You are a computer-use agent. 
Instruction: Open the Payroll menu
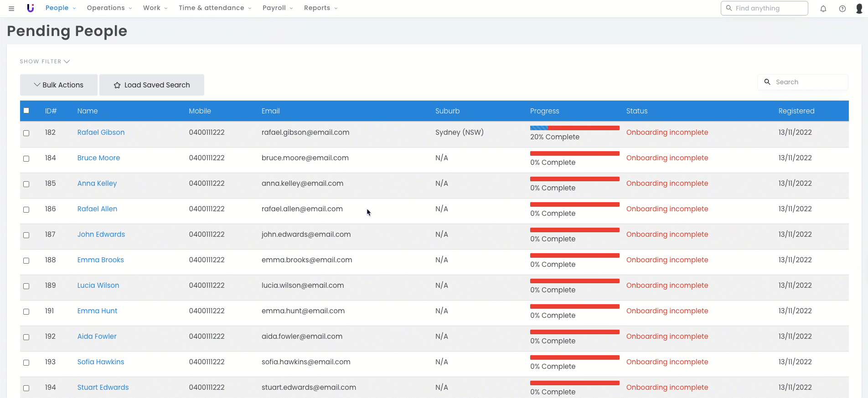[278, 8]
